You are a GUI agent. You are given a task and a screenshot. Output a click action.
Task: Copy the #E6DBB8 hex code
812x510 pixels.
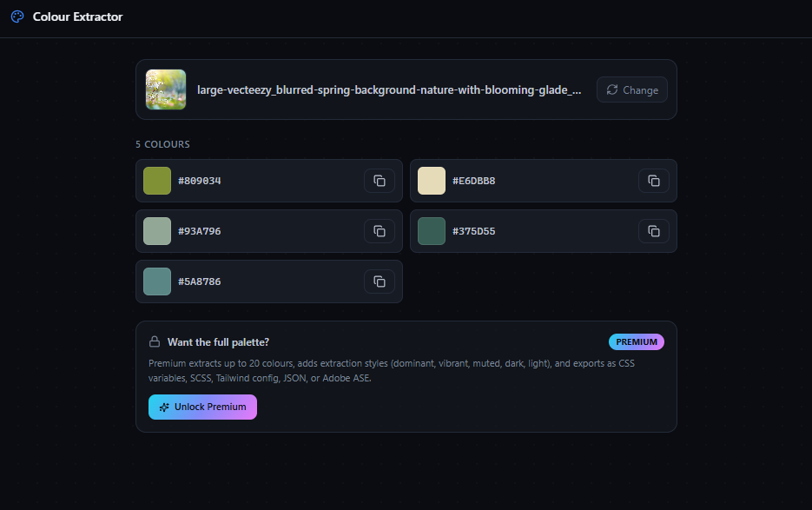[x=654, y=181]
